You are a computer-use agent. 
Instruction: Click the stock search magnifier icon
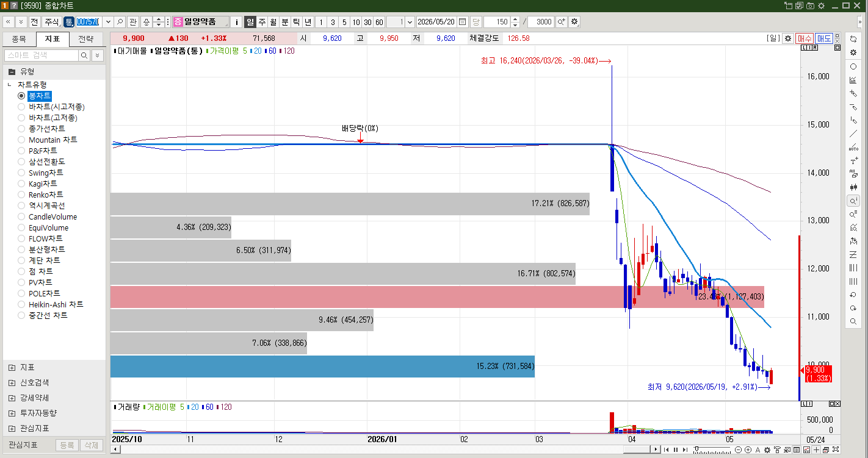(120, 22)
